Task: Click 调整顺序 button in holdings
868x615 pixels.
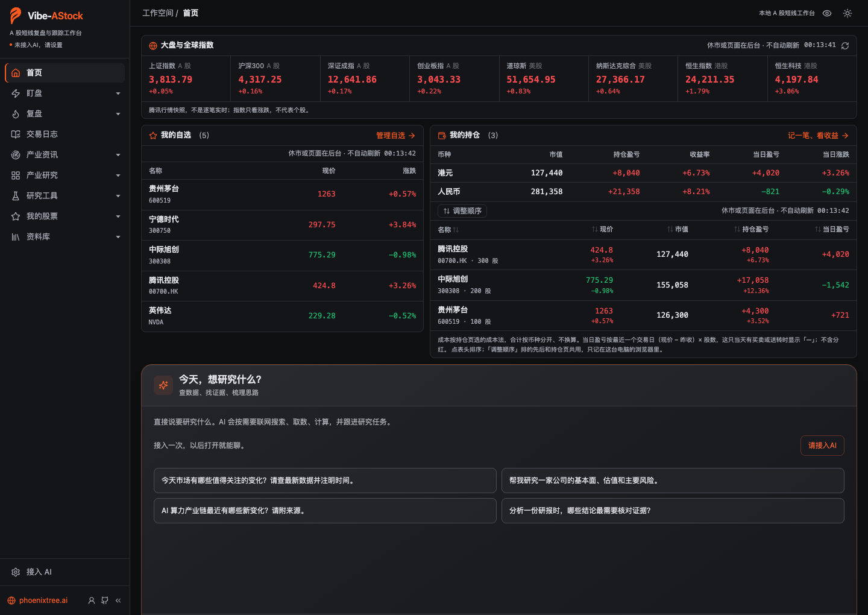Action: pyautogui.click(x=462, y=211)
